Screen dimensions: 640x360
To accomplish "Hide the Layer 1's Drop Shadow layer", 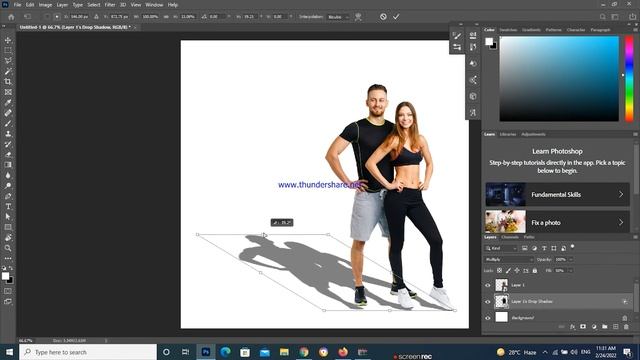I will tap(487, 302).
